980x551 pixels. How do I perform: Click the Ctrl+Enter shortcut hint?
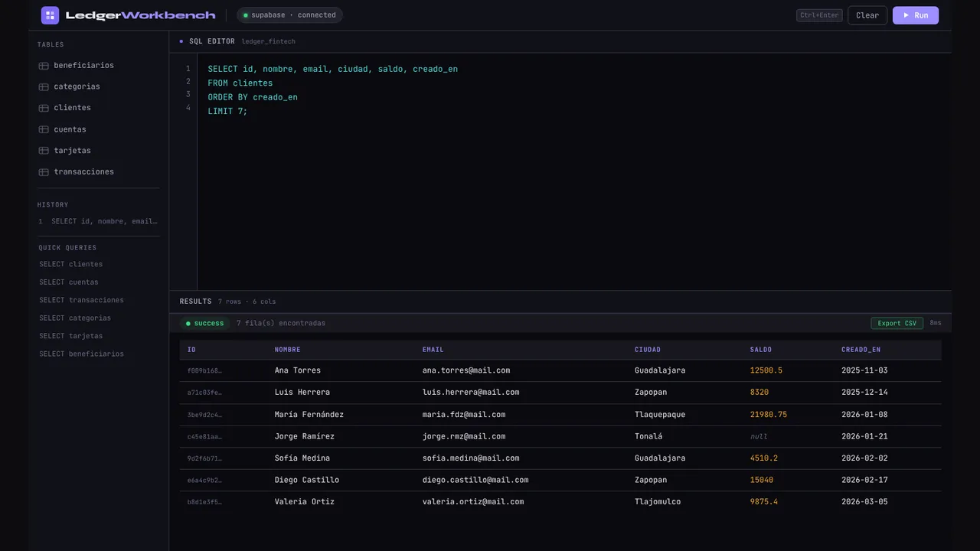pyautogui.click(x=819, y=15)
